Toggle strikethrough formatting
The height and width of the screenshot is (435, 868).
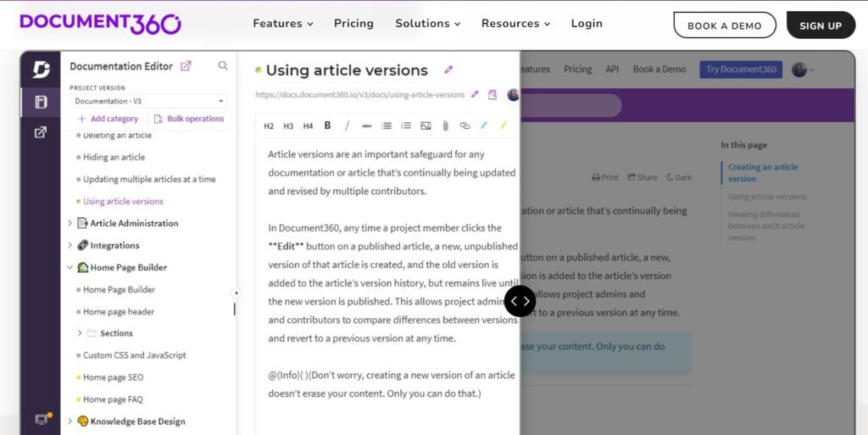[x=366, y=126]
